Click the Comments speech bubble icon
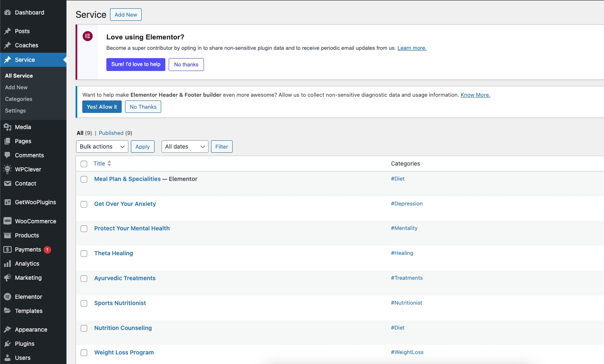This screenshot has width=604, height=364. tap(7, 155)
